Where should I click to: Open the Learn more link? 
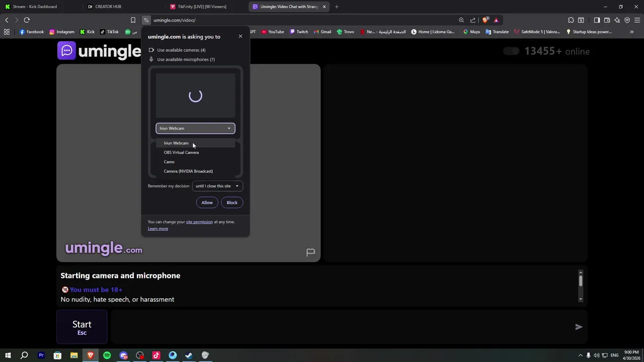[x=158, y=229]
